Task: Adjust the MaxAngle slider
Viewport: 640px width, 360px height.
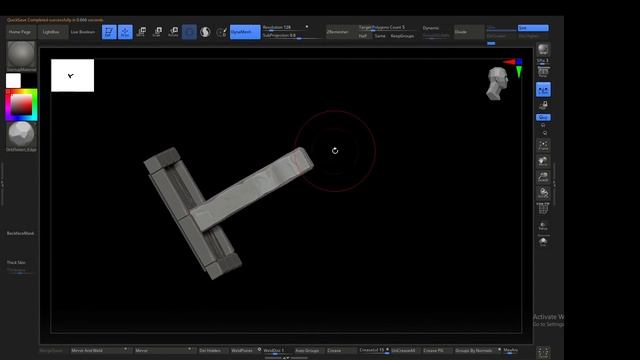Action: pyautogui.click(x=511, y=350)
